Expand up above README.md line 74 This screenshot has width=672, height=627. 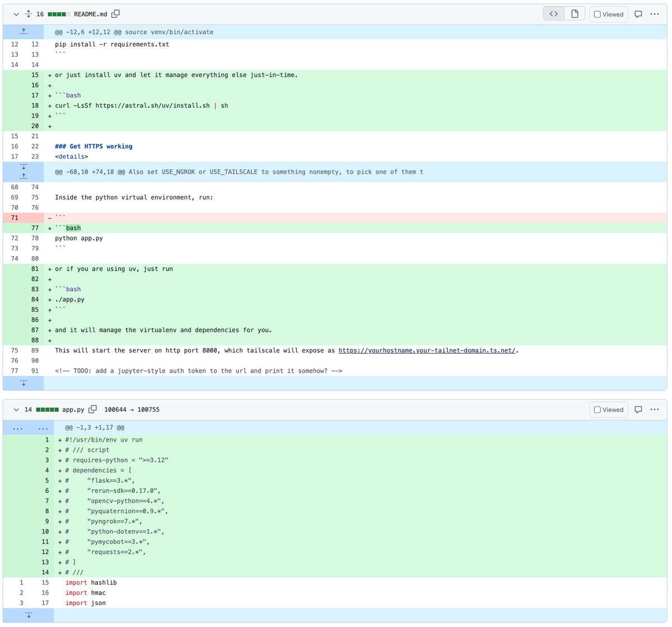click(24, 176)
